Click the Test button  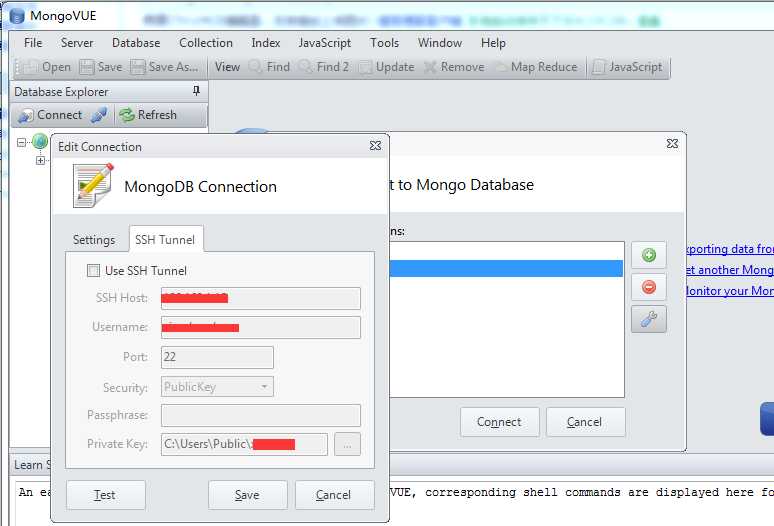[x=106, y=495]
